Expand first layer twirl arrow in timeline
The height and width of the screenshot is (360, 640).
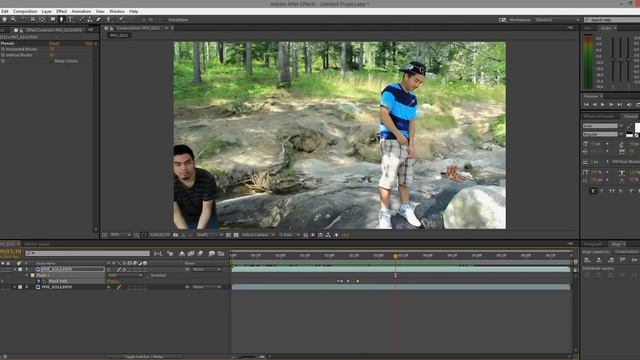(x=16, y=270)
